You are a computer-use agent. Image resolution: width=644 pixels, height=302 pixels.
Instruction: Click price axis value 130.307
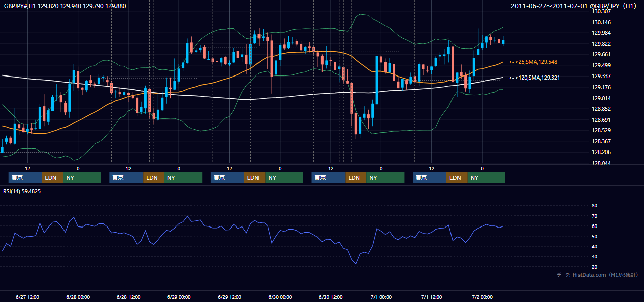pyautogui.click(x=601, y=11)
